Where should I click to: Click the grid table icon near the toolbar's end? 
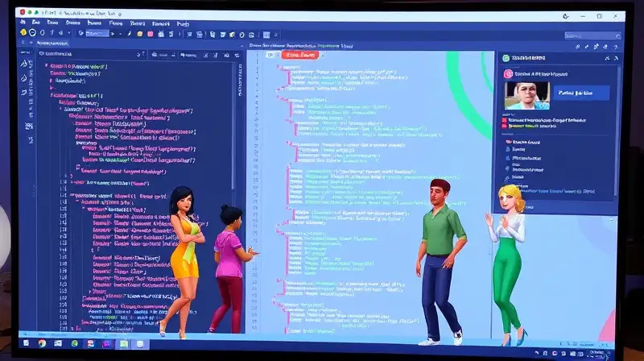pyautogui.click(x=266, y=35)
